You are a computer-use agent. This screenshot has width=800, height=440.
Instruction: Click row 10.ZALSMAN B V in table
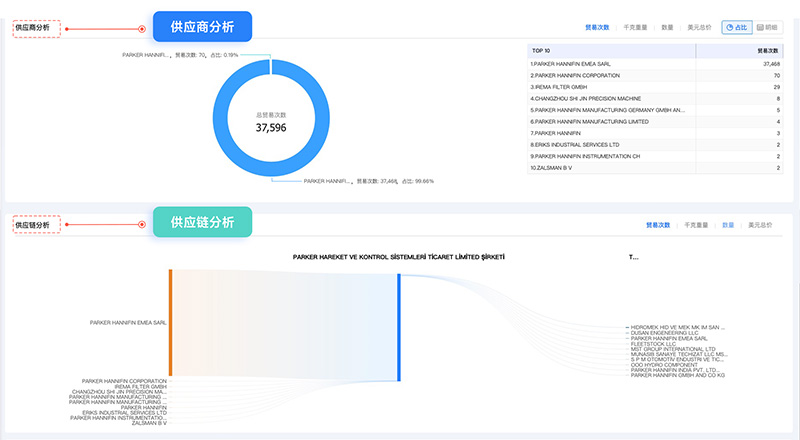pyautogui.click(x=655, y=168)
